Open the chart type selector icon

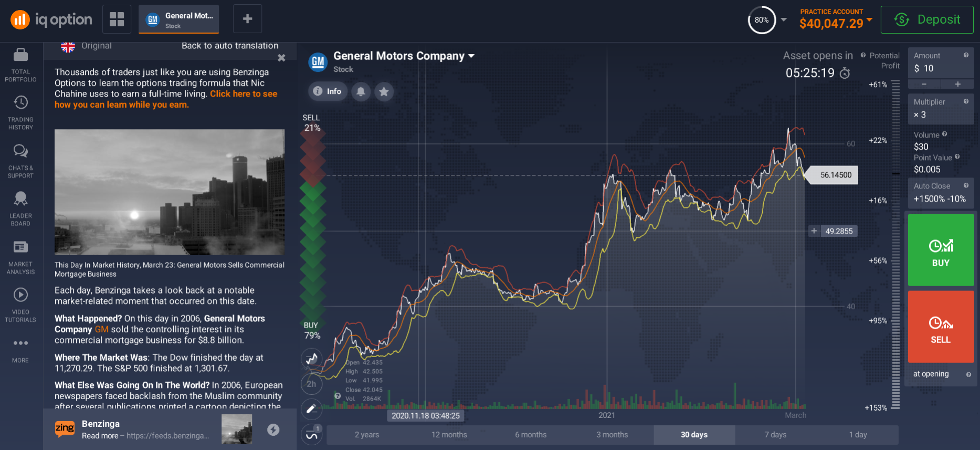click(x=312, y=359)
